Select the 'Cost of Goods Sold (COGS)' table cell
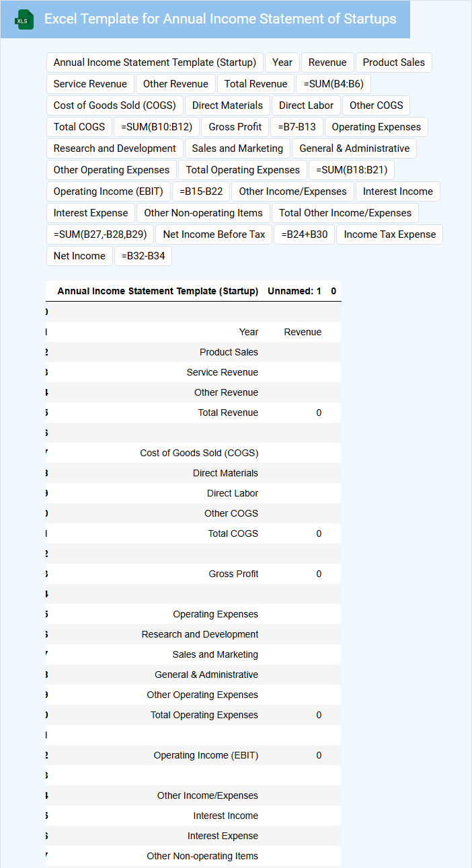 [x=199, y=453]
